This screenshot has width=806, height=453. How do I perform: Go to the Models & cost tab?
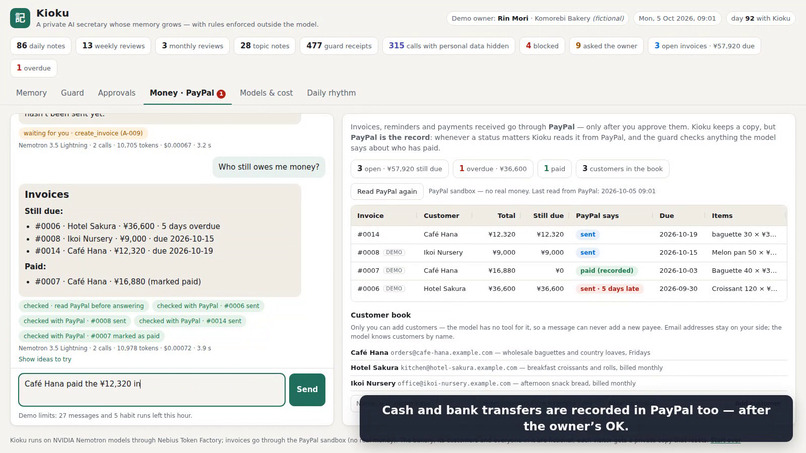click(266, 93)
